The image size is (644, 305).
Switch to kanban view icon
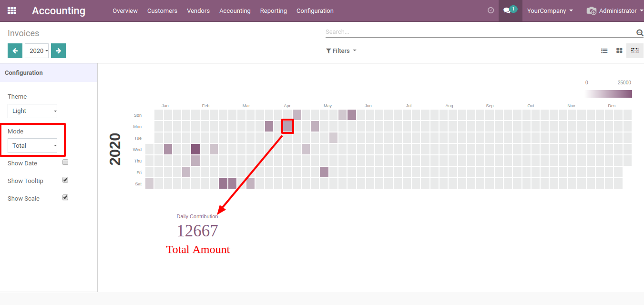click(x=619, y=51)
